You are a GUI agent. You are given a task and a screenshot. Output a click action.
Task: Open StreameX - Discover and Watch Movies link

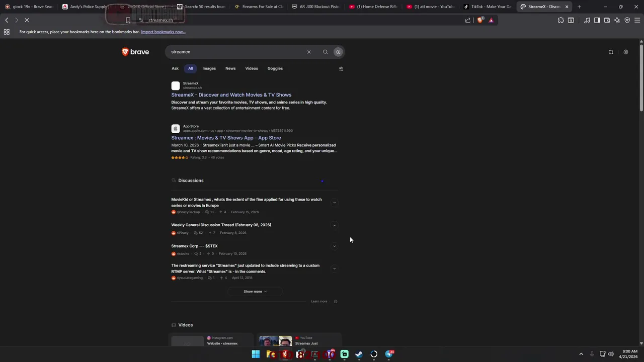pos(231,95)
